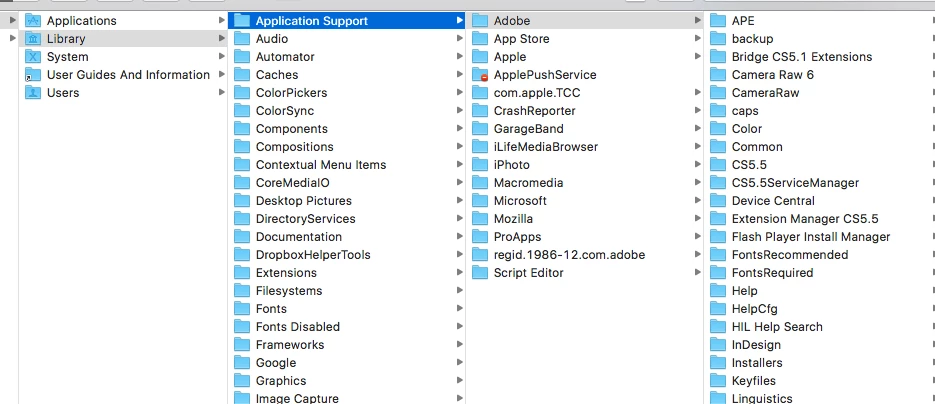Screen dimensions: 935x404
Task: Select the Fonts folder name
Action: click(271, 309)
